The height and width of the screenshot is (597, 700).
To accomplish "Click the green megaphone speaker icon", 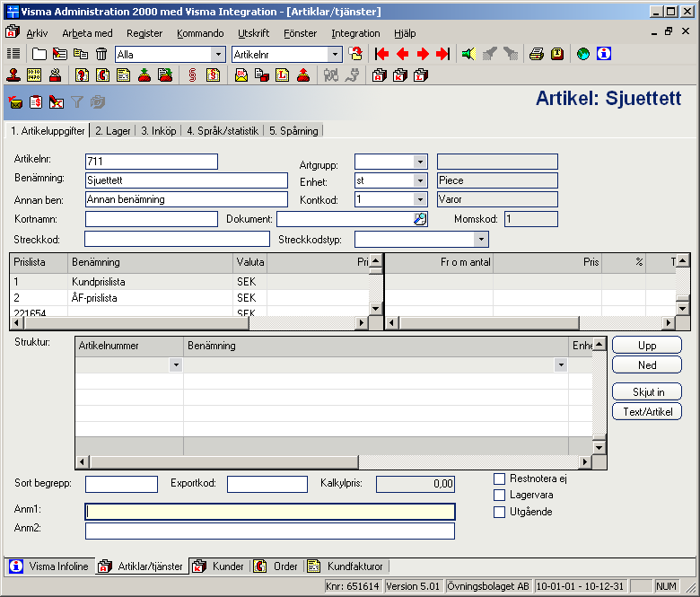I will click(x=468, y=54).
